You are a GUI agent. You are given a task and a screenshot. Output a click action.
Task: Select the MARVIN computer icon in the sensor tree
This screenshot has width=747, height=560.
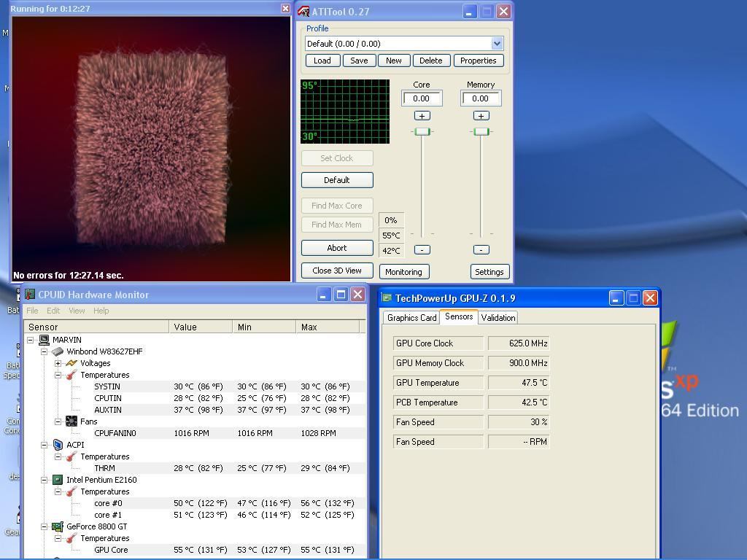pos(44,340)
